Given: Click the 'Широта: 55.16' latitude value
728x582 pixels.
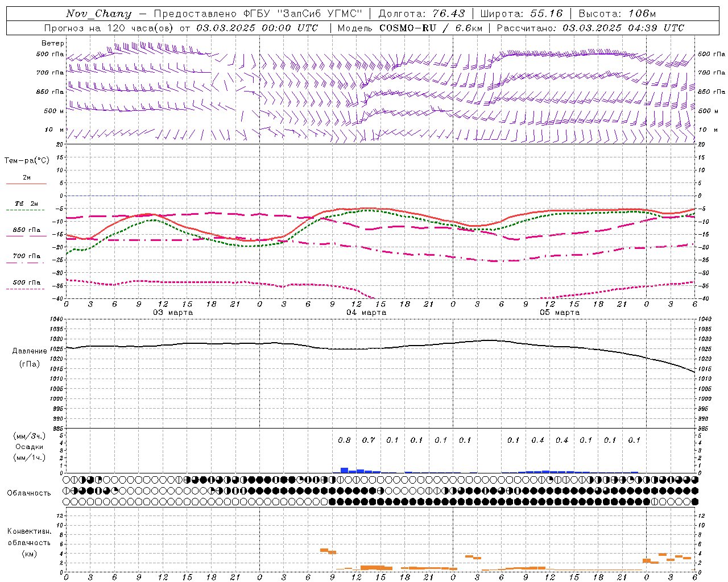Looking at the screenshot, I should pyautogui.click(x=521, y=14).
